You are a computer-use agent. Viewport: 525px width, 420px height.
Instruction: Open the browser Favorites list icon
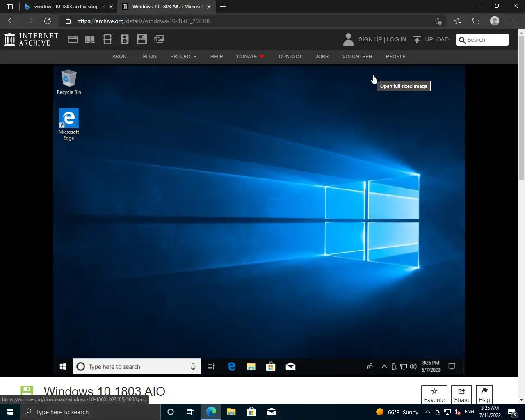(x=458, y=21)
